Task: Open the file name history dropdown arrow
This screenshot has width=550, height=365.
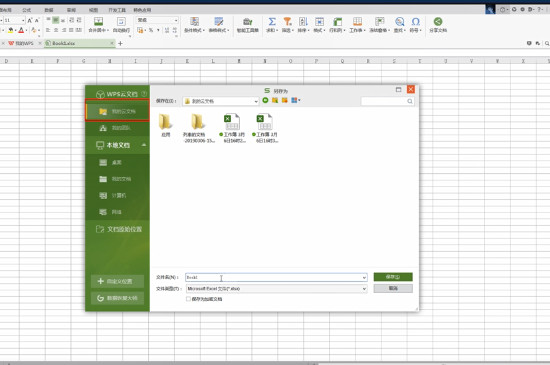Action: point(364,277)
